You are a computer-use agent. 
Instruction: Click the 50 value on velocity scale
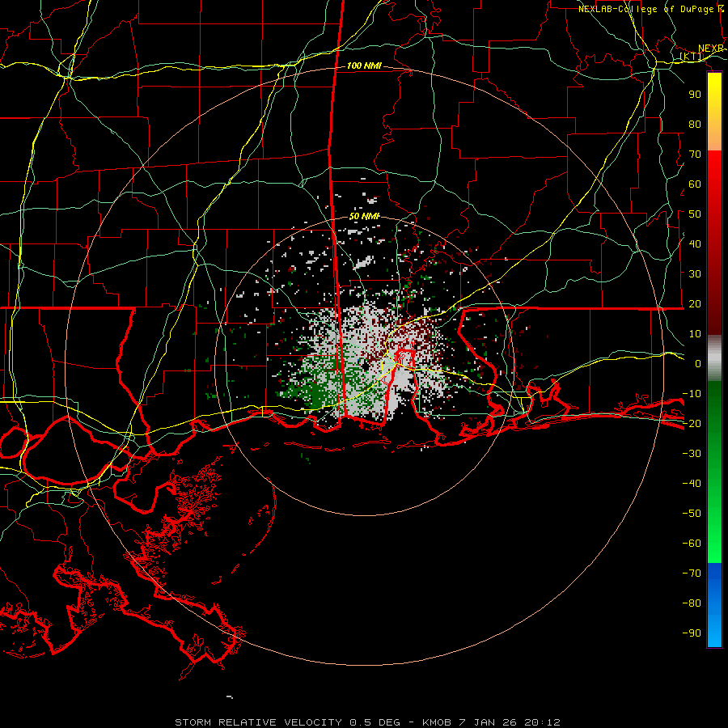click(695, 214)
